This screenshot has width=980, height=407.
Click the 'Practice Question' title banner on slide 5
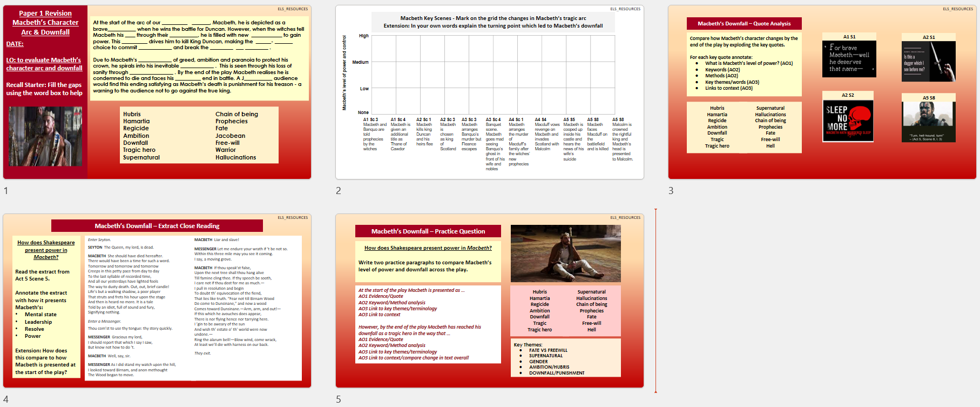(428, 231)
